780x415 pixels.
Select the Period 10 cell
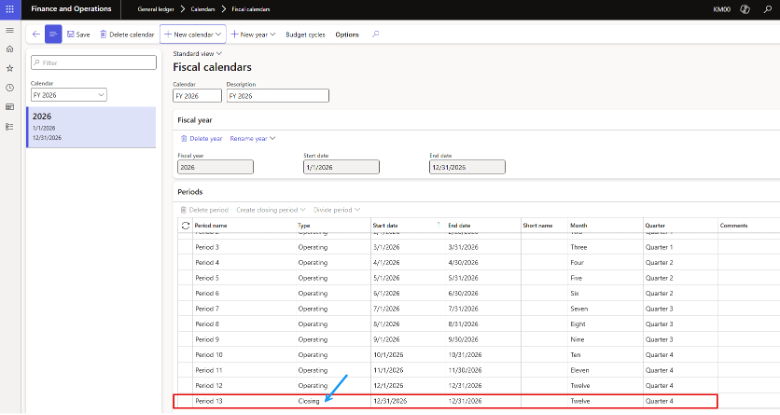pos(209,355)
